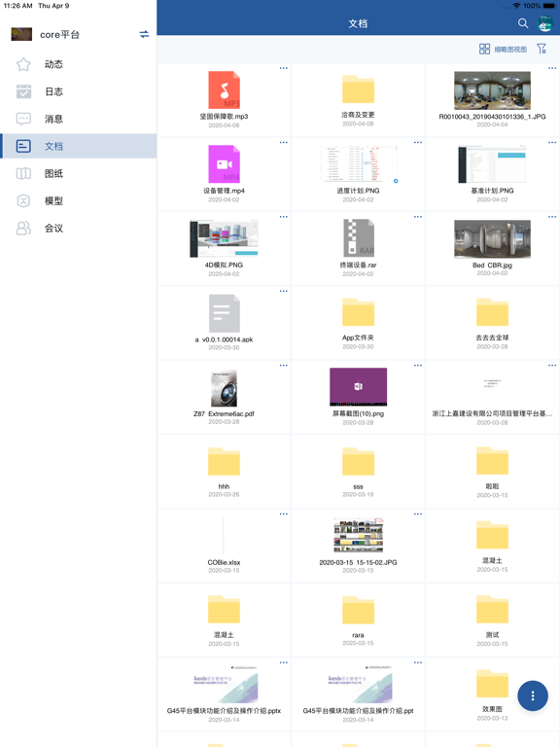The height and width of the screenshot is (747, 560).
Task: Open more options for 终端设备.rar
Action: pos(418,217)
